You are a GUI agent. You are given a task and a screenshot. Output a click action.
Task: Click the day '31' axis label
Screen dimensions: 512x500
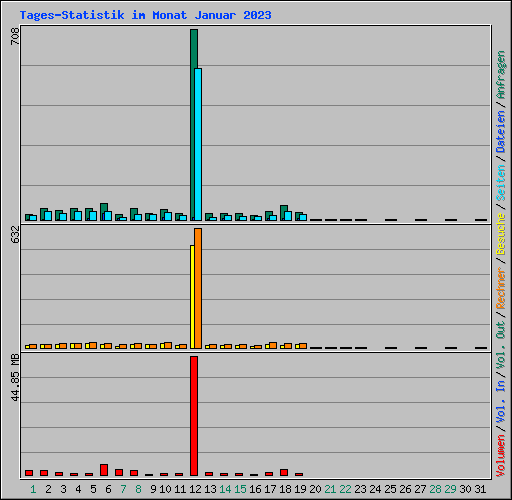pyautogui.click(x=480, y=489)
